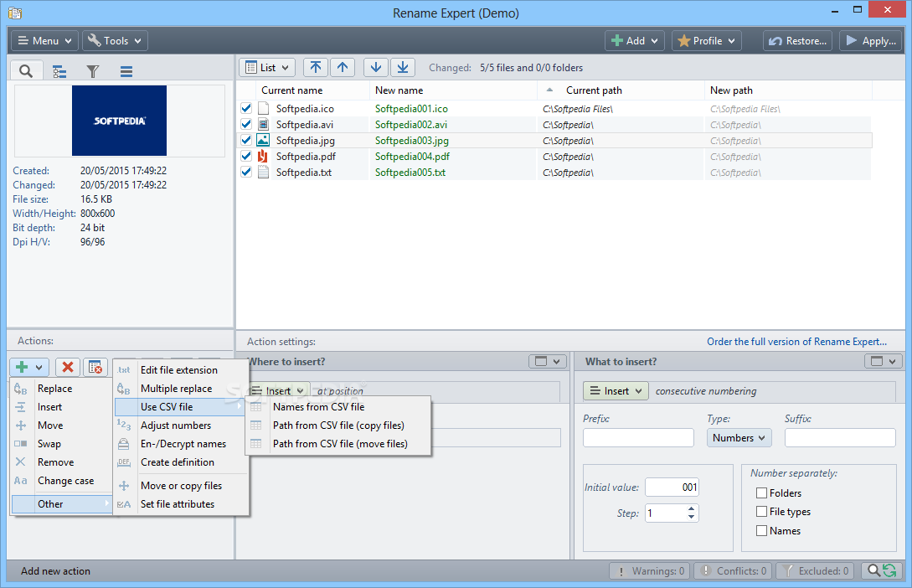912x588 pixels.
Task: Open the filter funnel tab
Action: pos(92,71)
